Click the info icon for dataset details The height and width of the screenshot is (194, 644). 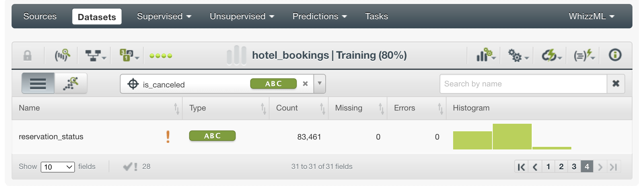615,55
